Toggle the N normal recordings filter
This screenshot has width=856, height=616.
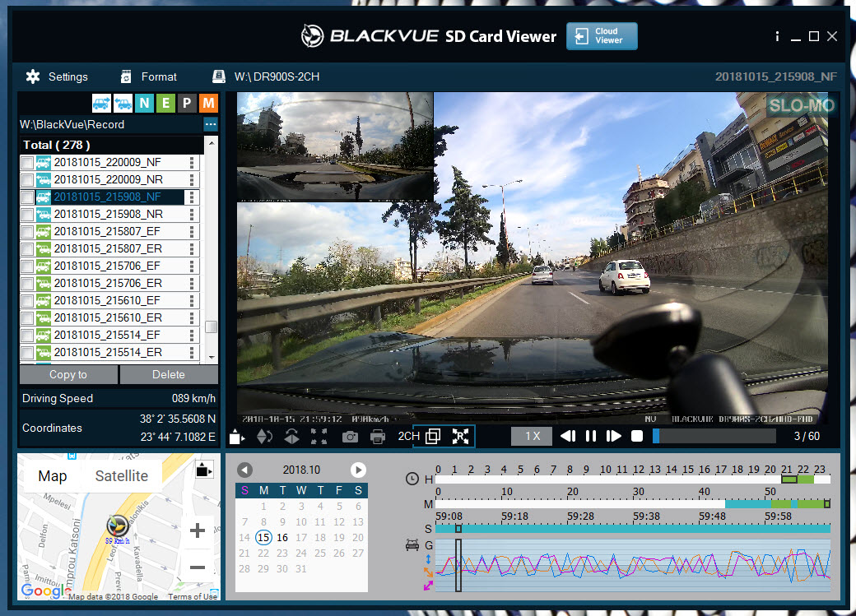144,103
